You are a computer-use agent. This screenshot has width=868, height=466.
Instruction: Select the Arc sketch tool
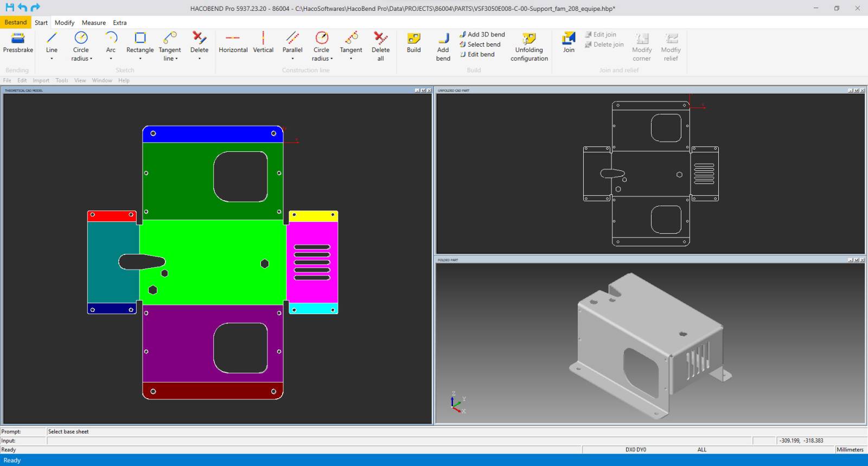click(111, 38)
